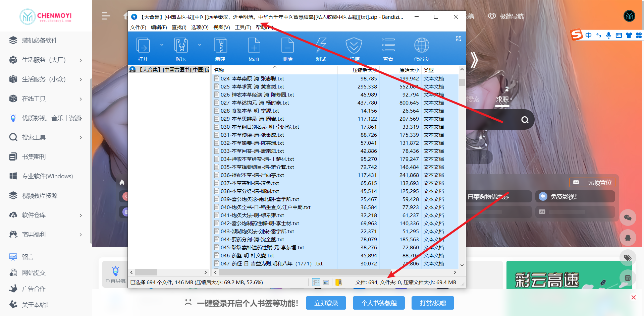644x316 pixels.
Task: Open the 代码页 (Code page) toolbar icon
Action: coord(421,49)
